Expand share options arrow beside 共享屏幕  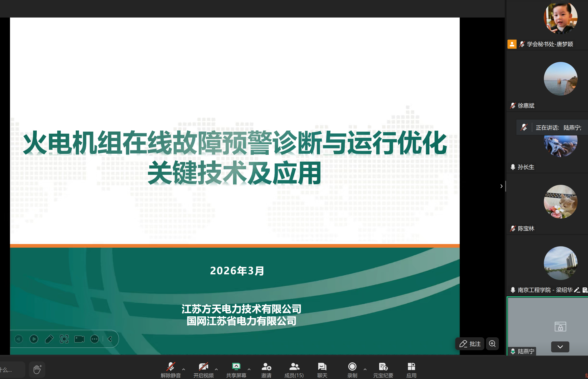pos(249,369)
